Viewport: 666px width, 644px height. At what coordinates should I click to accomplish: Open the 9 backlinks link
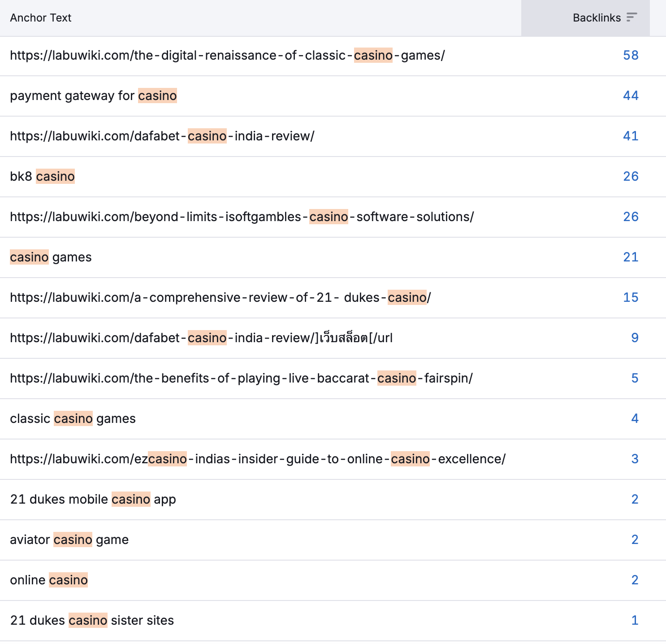[x=634, y=338]
